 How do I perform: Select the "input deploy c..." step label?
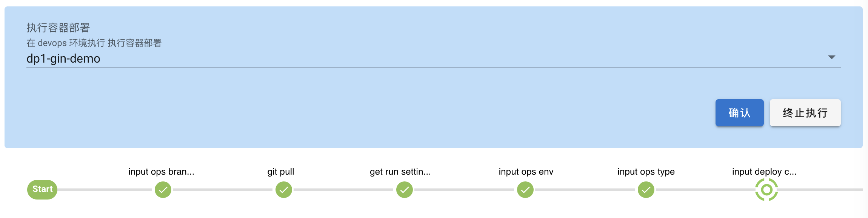coord(763,172)
